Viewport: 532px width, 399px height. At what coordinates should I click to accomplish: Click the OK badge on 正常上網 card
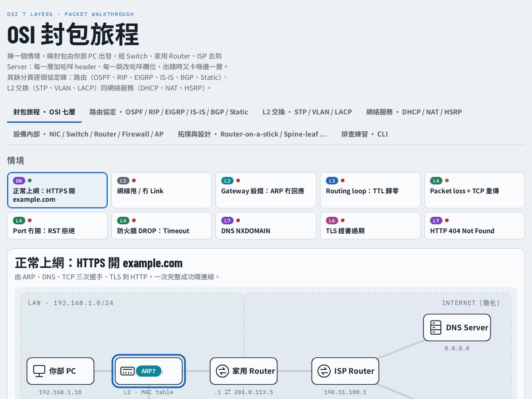click(19, 181)
